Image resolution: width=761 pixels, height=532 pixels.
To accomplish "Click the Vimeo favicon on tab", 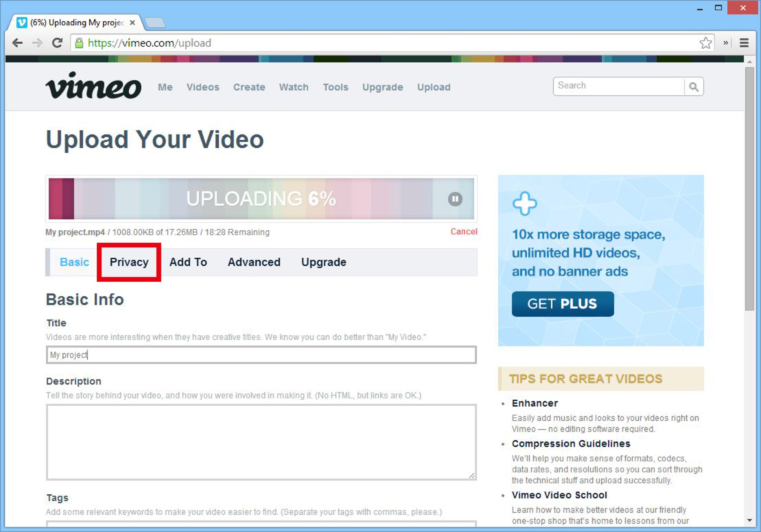I will [x=22, y=23].
